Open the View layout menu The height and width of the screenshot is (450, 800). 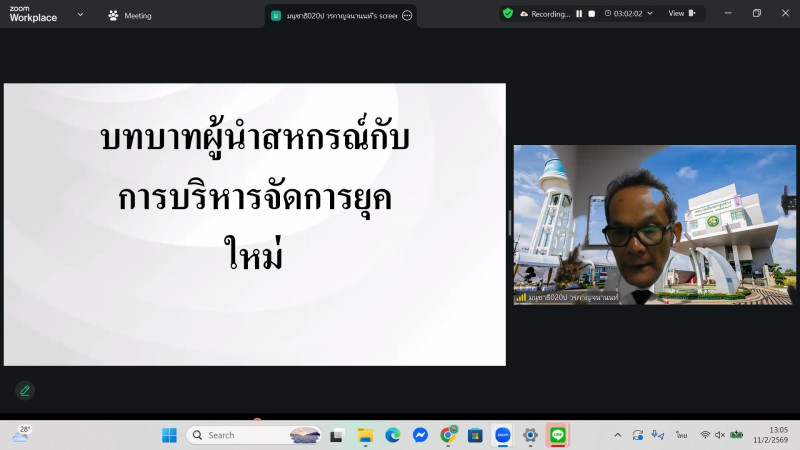click(x=682, y=14)
